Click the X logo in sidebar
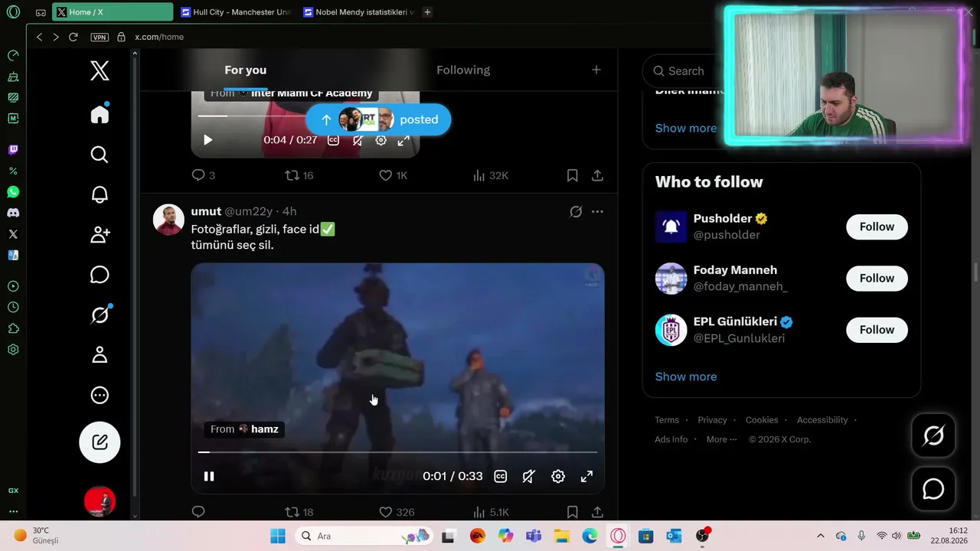This screenshot has height=551, width=980. point(100,71)
